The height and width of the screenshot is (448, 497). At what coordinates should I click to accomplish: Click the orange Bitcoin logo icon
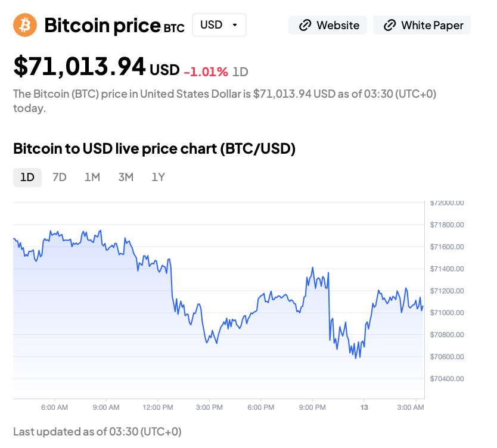25,25
